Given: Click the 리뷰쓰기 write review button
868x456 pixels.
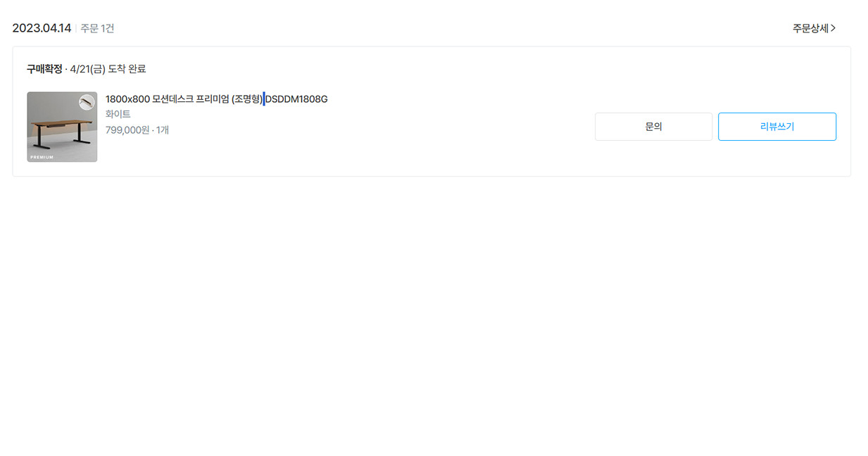Looking at the screenshot, I should 777,127.
